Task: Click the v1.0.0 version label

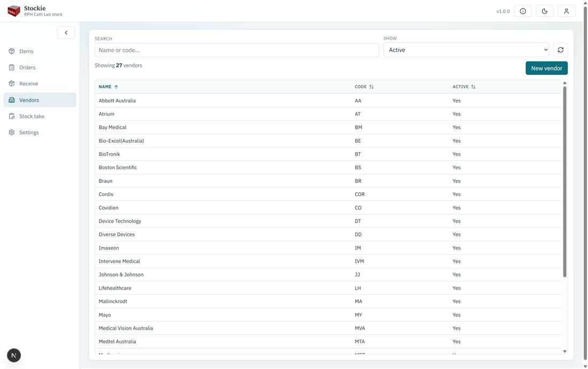Action: tap(503, 11)
